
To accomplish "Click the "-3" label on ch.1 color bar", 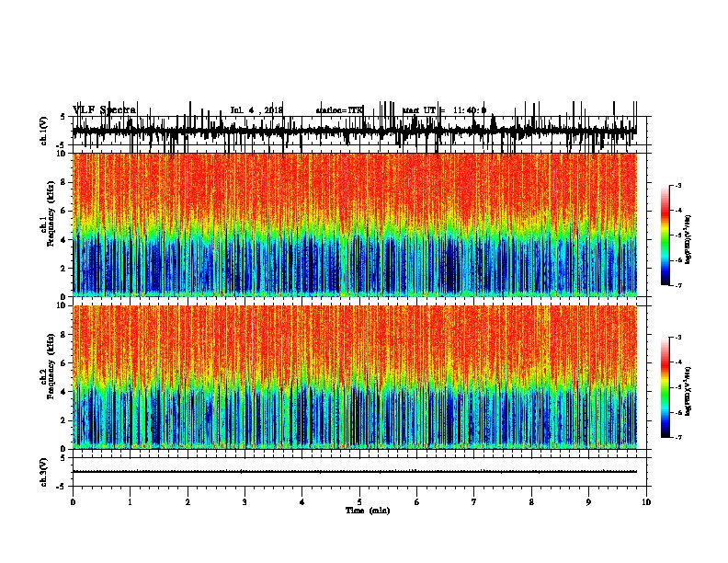I will [677, 186].
